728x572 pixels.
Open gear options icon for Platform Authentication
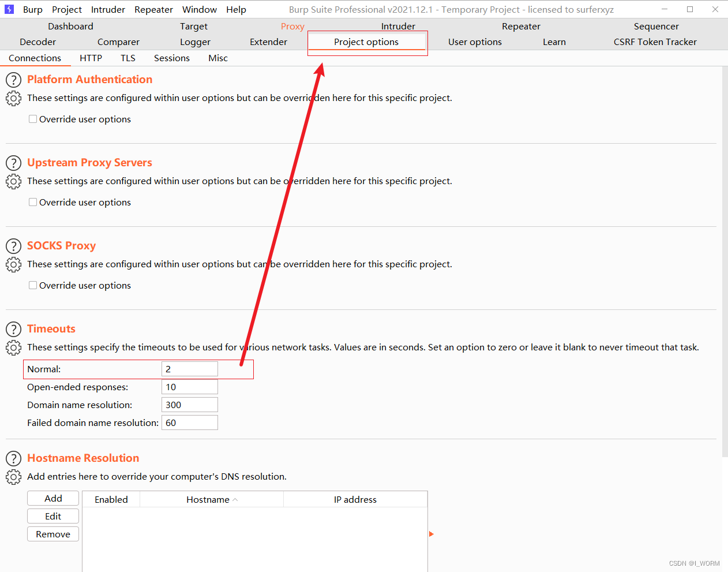click(13, 98)
